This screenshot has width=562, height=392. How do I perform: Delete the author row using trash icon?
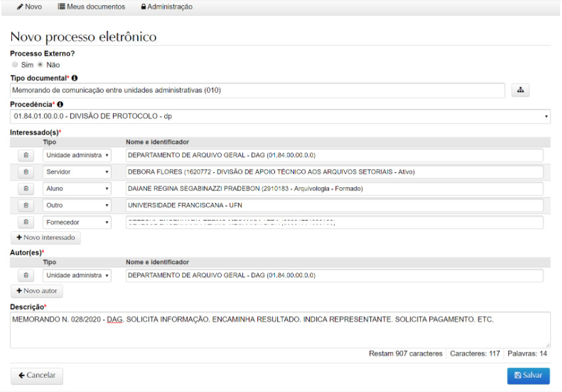pyautogui.click(x=26, y=276)
